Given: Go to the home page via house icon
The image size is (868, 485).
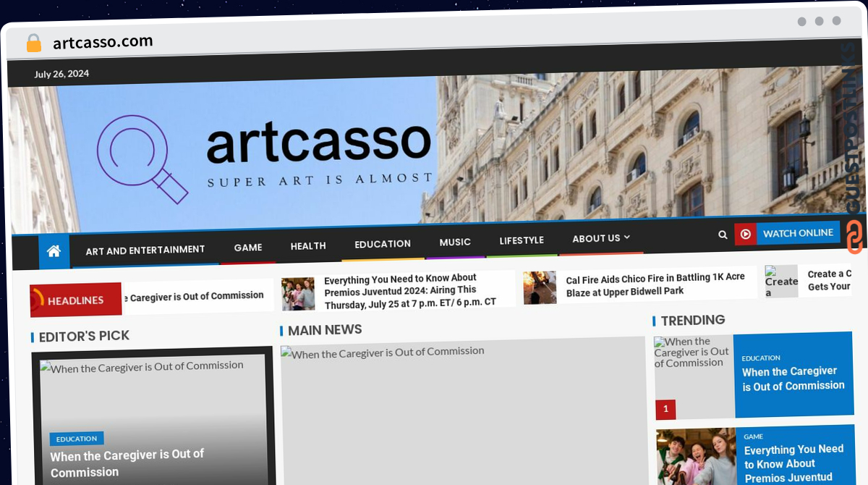Looking at the screenshot, I should 54,251.
